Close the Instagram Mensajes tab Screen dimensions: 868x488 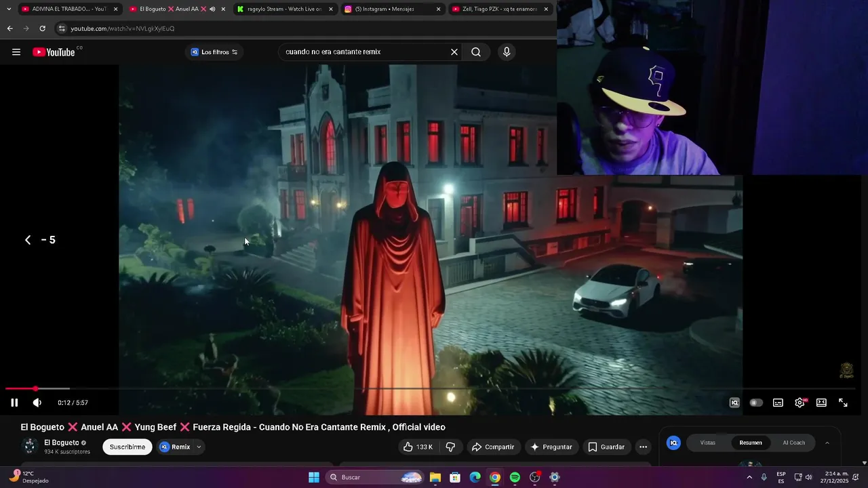point(438,9)
